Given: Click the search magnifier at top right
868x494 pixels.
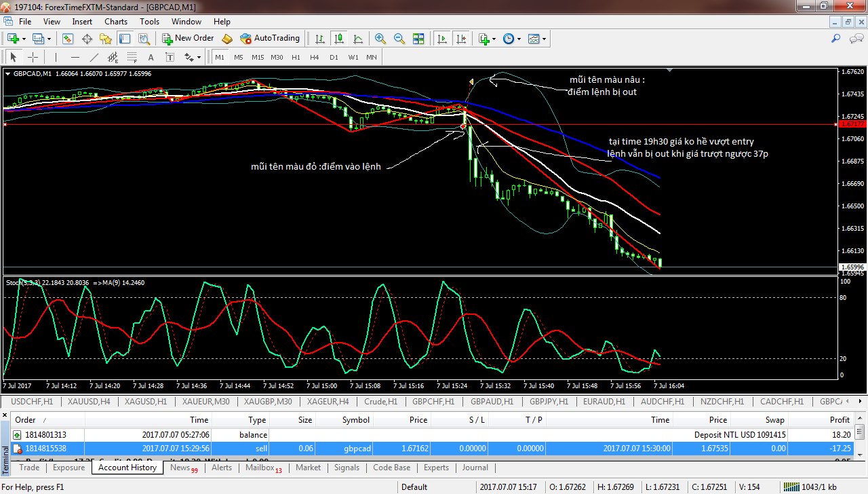Looking at the screenshot, I should pyautogui.click(x=836, y=39).
